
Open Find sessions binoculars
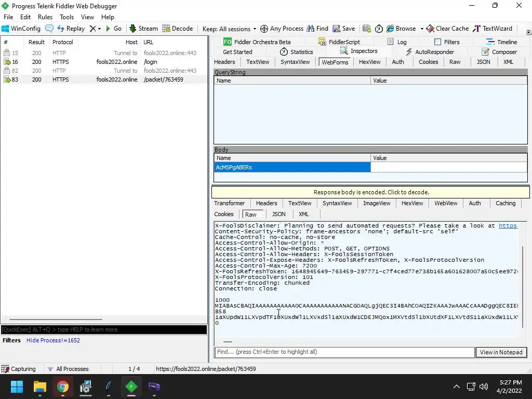point(317,29)
